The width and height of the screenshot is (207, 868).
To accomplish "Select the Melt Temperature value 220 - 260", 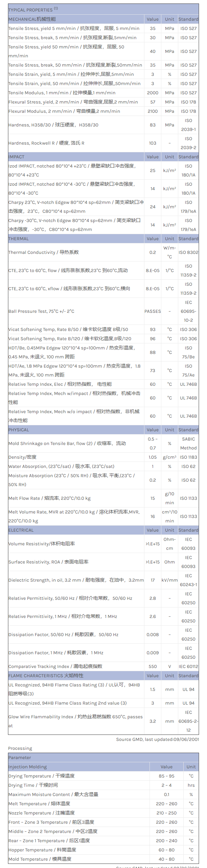I will coord(166,804).
